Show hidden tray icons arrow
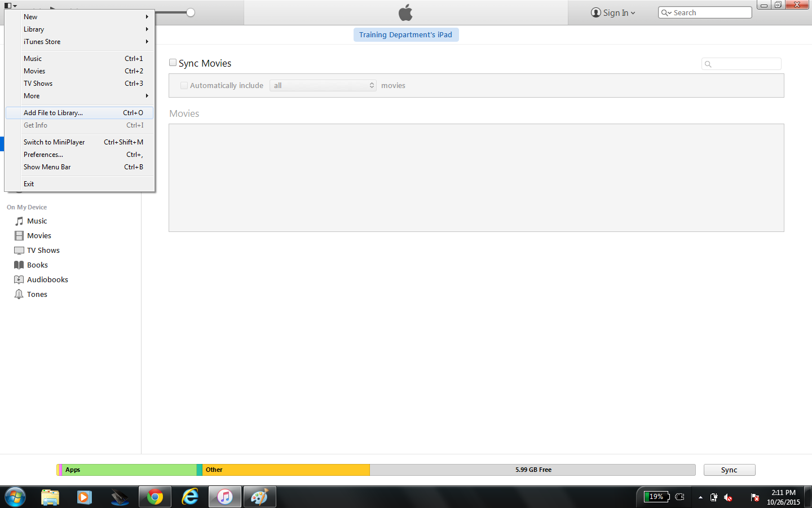This screenshot has width=812, height=508. click(x=700, y=497)
